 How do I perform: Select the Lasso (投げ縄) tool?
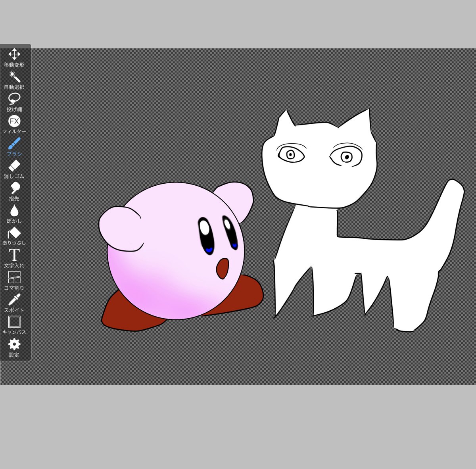pos(14,102)
